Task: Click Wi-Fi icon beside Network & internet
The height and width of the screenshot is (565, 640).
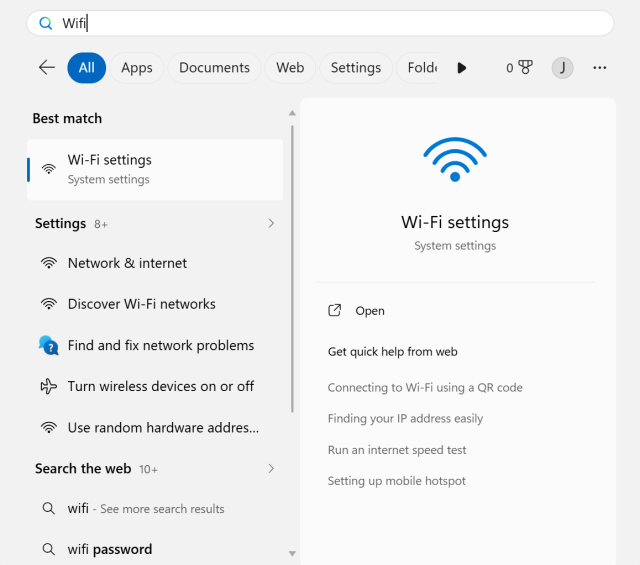Action: 49,263
